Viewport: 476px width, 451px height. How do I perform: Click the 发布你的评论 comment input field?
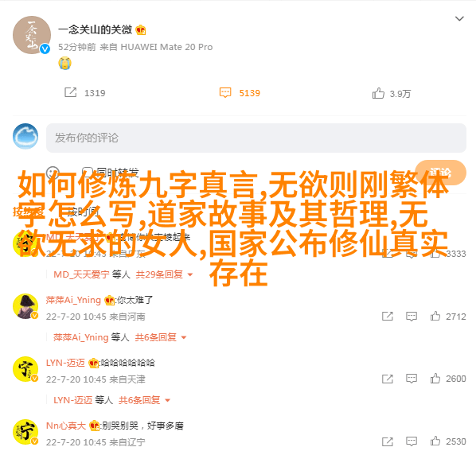(256, 138)
